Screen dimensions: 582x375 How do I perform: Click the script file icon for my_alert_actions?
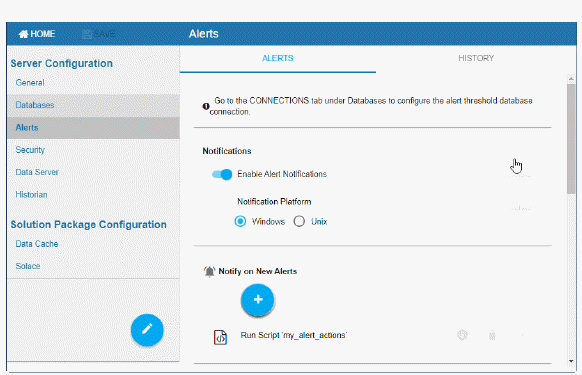pyautogui.click(x=220, y=338)
